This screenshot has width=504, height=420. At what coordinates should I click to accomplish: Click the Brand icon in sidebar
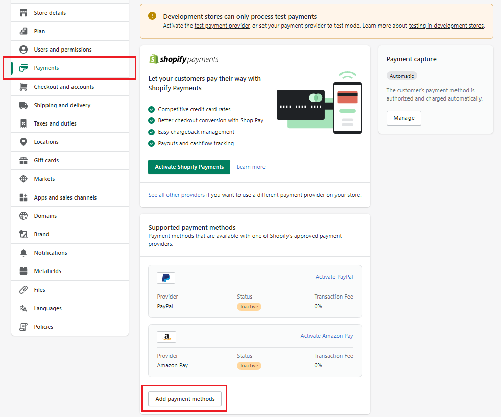[23, 234]
